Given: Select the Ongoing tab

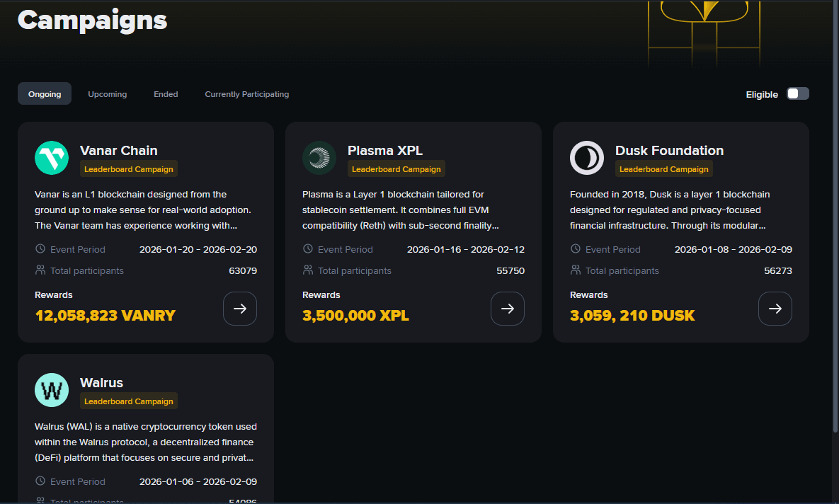Looking at the screenshot, I should pyautogui.click(x=45, y=93).
